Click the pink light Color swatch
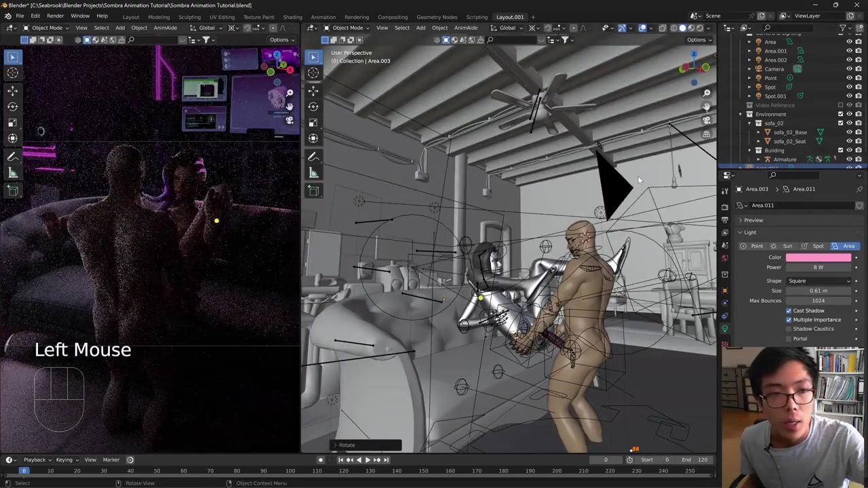Viewport: 868px width, 488px height. click(818, 258)
